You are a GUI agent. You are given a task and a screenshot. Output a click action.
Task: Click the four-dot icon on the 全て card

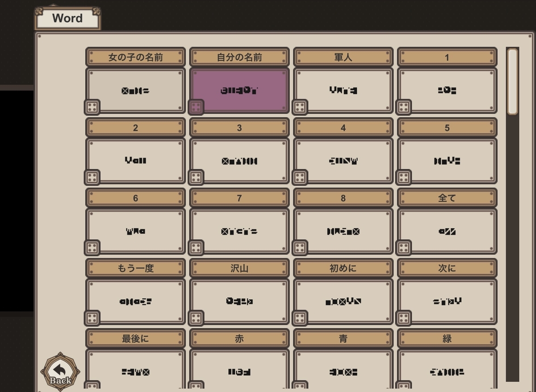(x=403, y=248)
